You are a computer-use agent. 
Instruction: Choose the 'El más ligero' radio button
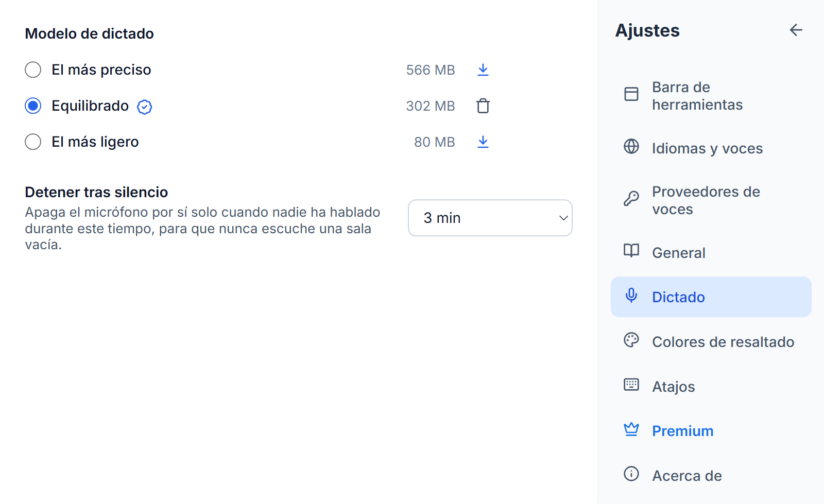click(x=33, y=142)
